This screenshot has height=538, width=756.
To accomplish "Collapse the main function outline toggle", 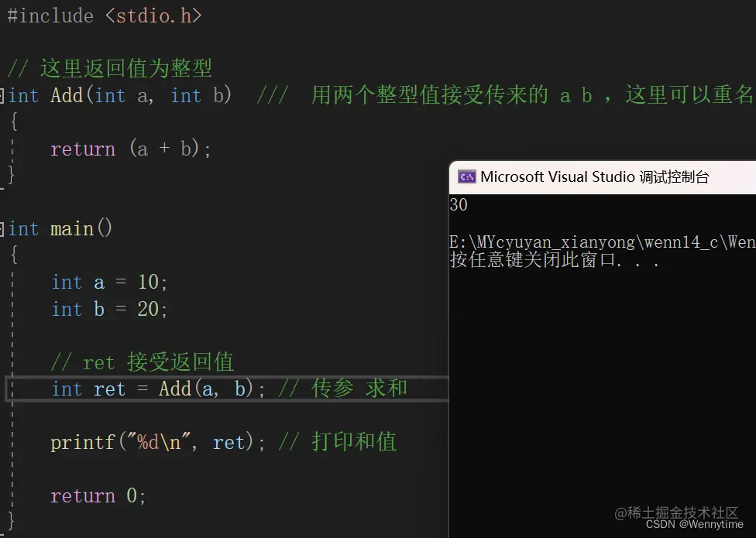I will coord(2,228).
